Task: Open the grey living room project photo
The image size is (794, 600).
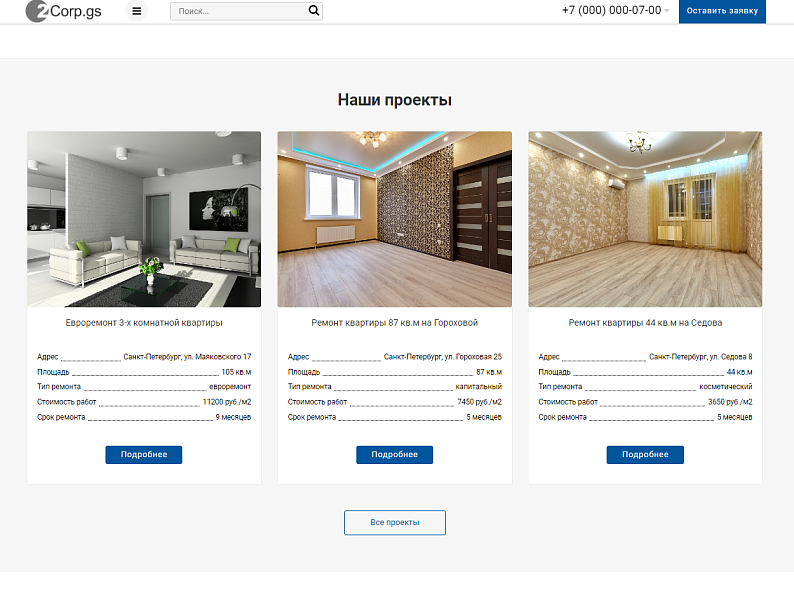Action: coord(144,219)
